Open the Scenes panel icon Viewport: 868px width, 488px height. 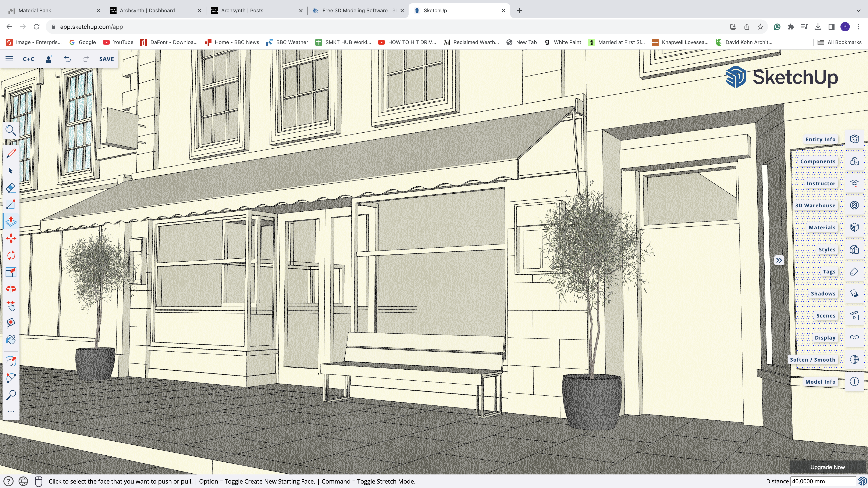click(854, 316)
